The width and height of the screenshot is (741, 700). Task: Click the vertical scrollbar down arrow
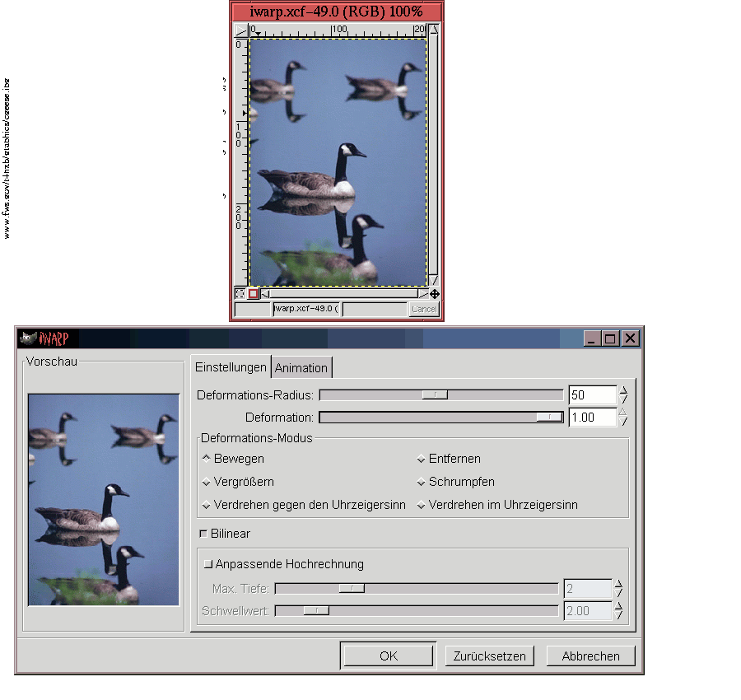point(434,280)
